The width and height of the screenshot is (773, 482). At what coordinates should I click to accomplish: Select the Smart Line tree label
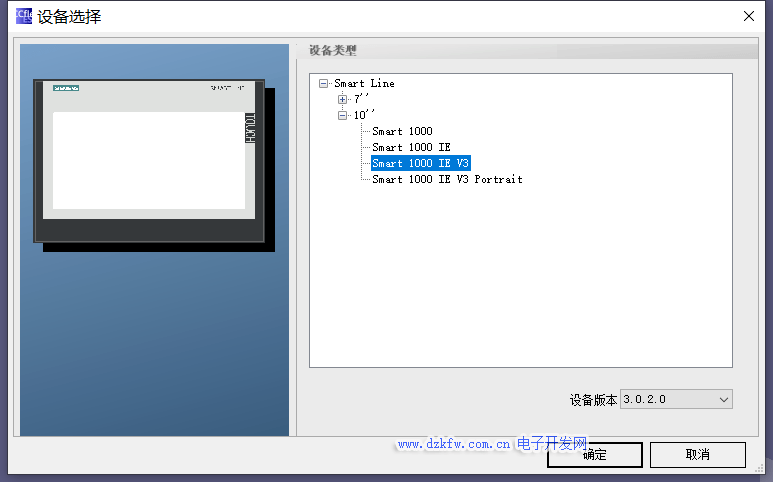pyautogui.click(x=364, y=84)
